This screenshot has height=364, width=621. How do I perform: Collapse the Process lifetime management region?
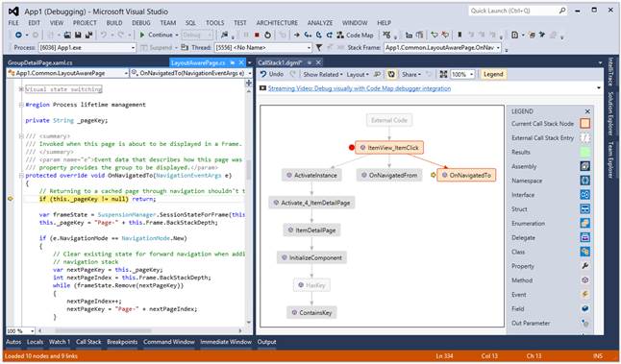pyautogui.click(x=21, y=105)
